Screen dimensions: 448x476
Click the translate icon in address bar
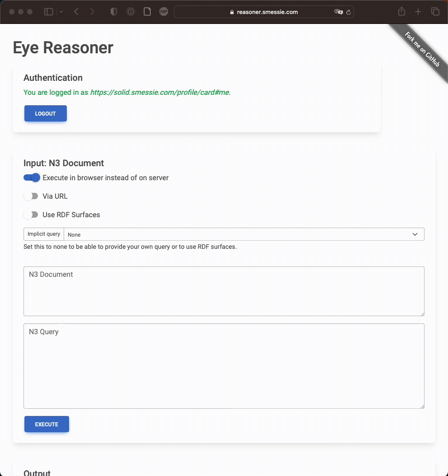click(338, 12)
